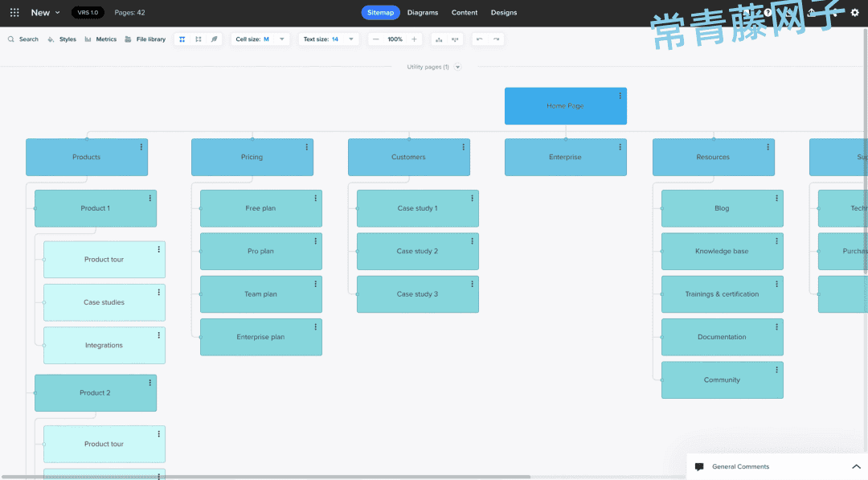Open the Styles panel
The height and width of the screenshot is (480, 868).
[x=62, y=39]
